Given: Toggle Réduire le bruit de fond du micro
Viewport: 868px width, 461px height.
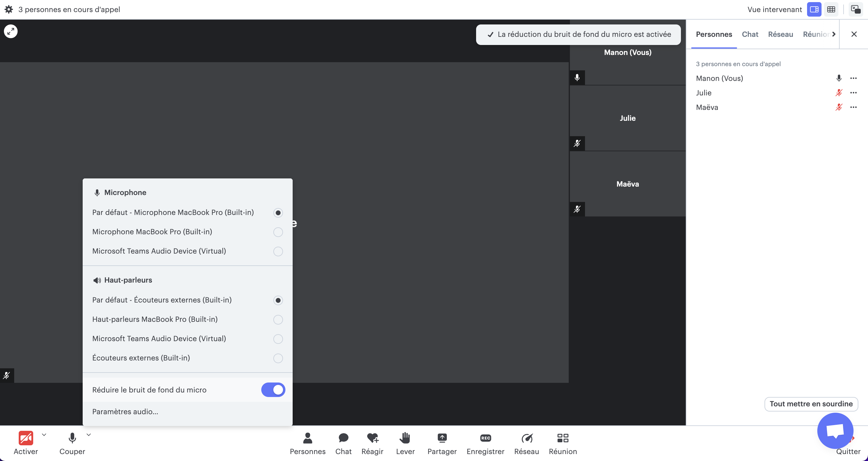Looking at the screenshot, I should 273,390.
